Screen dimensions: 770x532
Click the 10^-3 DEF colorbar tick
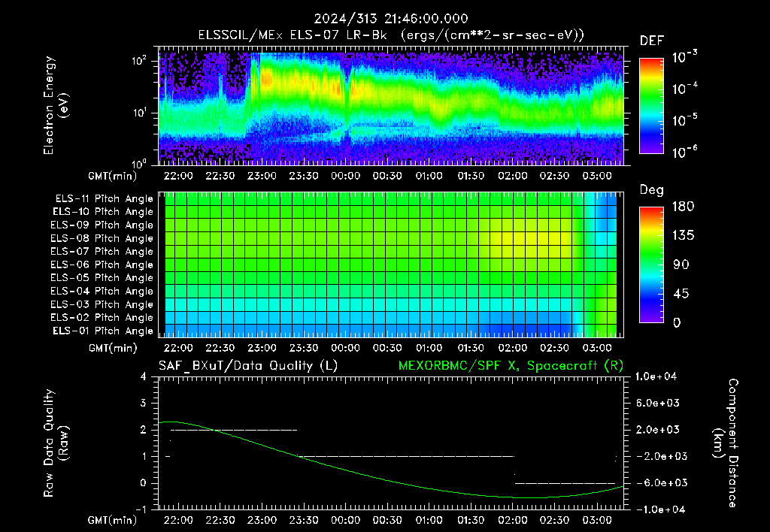coord(684,57)
